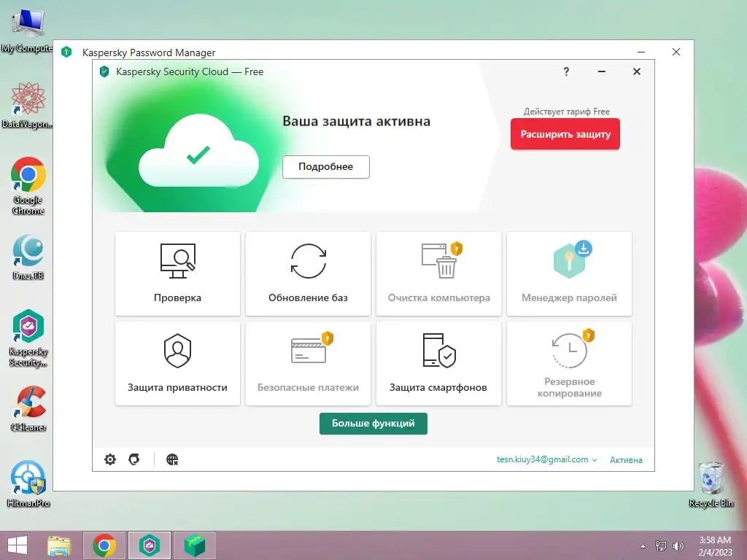Click the Активна license status link
Screen dimensions: 747x560
tap(626, 460)
